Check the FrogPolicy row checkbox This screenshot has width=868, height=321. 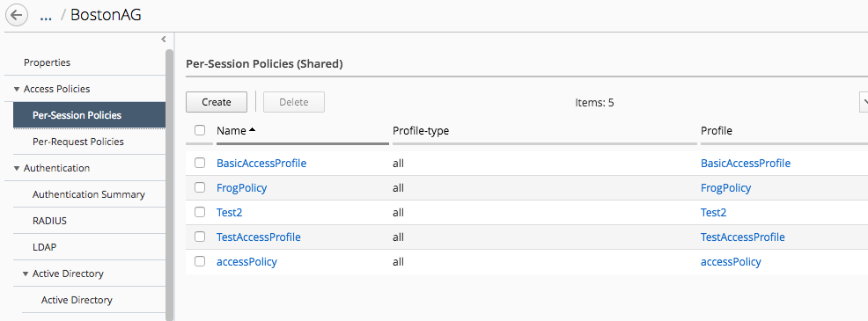(x=200, y=187)
